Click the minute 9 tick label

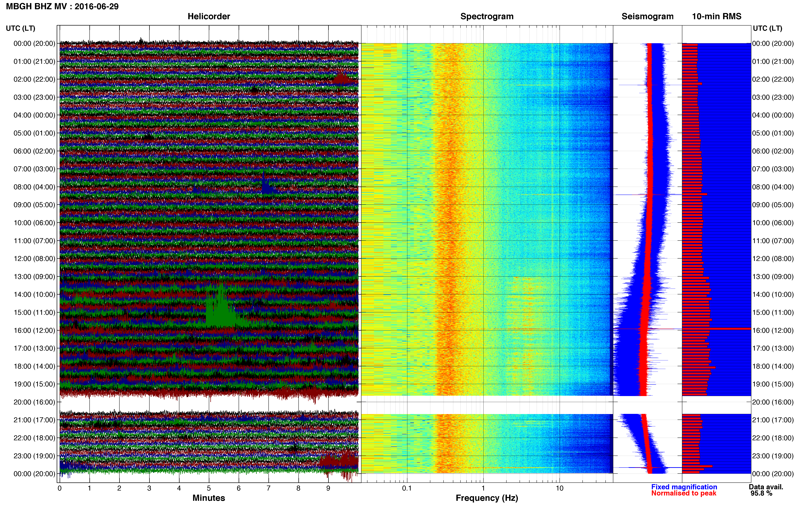328,488
